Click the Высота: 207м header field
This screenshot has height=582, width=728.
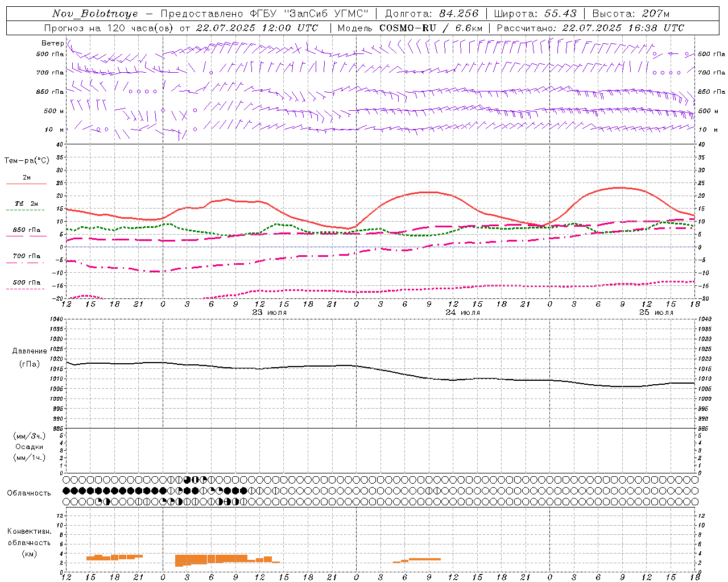(x=631, y=14)
